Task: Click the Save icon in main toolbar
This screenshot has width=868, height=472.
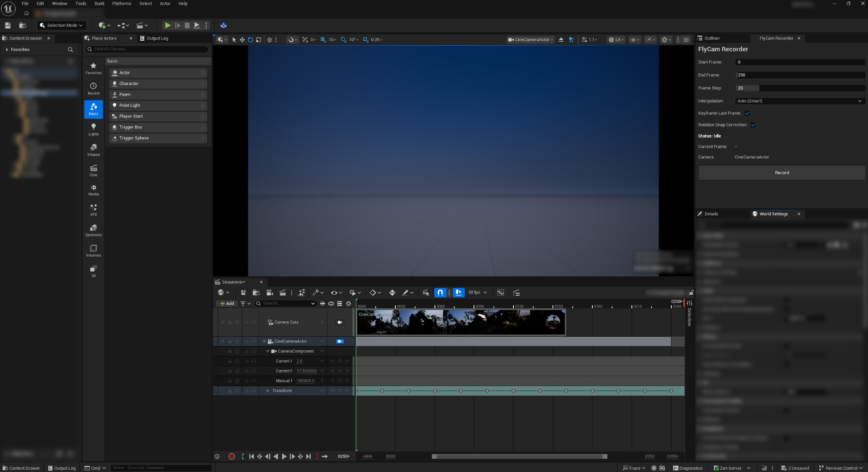Action: (8, 25)
